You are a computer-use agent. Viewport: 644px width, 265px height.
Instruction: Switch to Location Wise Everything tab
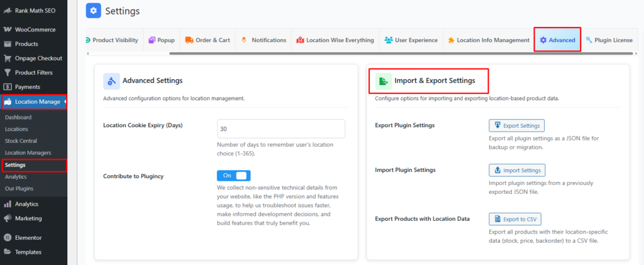335,40
